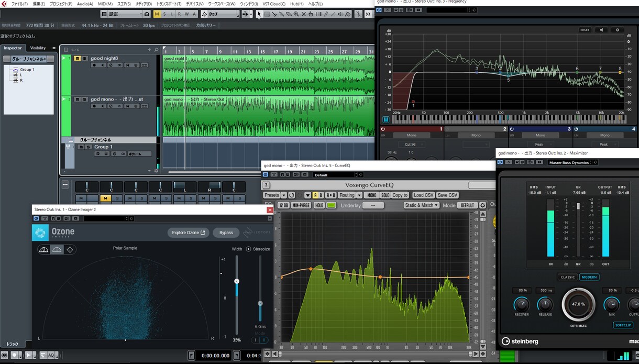Adjust the Ozone Width slider handle
Viewport: 639px width, 364px height.
coord(237,281)
